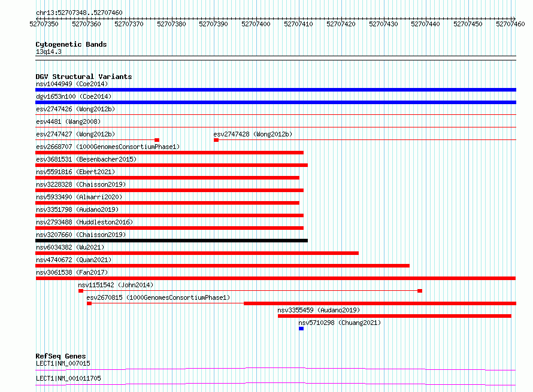Viewport: 533px width, 392px height.
Task: Click the left red block of nsv1151542
Action: coord(81,291)
